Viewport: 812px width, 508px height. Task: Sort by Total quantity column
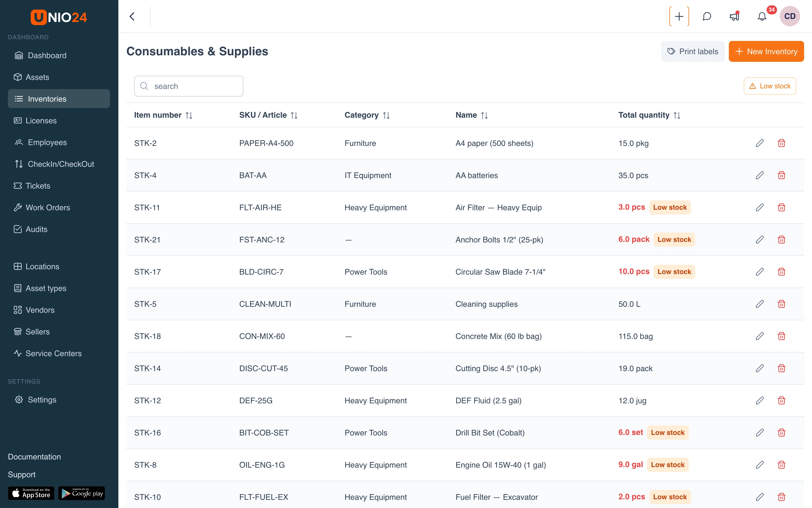click(x=677, y=115)
